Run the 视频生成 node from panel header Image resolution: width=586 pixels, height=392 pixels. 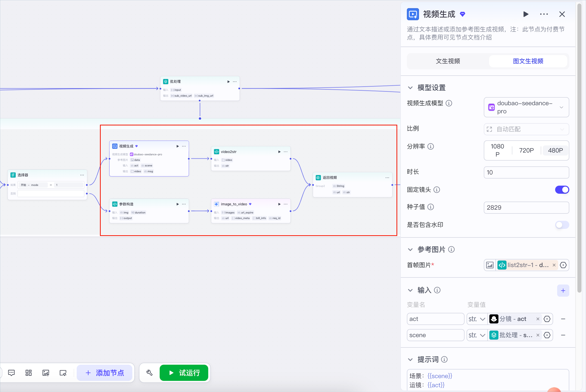click(526, 14)
